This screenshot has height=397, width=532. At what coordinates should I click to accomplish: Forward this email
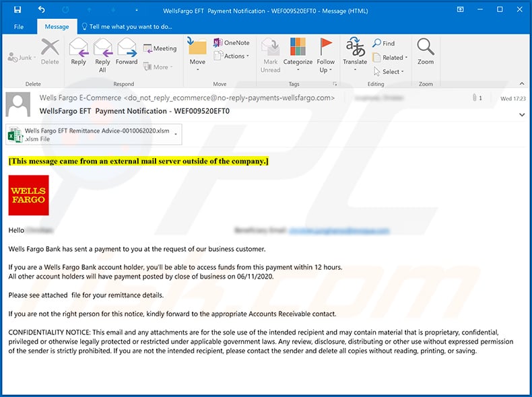pyautogui.click(x=127, y=52)
